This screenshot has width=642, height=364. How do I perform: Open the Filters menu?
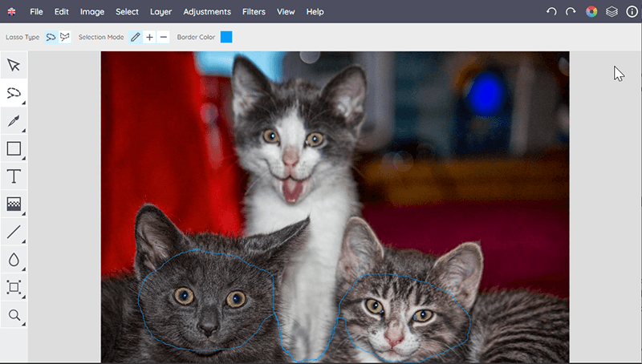click(254, 12)
